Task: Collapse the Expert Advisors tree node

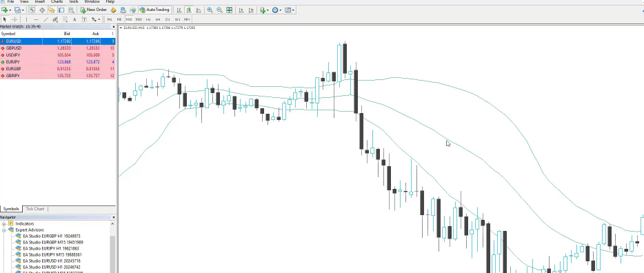Action: tap(4, 230)
